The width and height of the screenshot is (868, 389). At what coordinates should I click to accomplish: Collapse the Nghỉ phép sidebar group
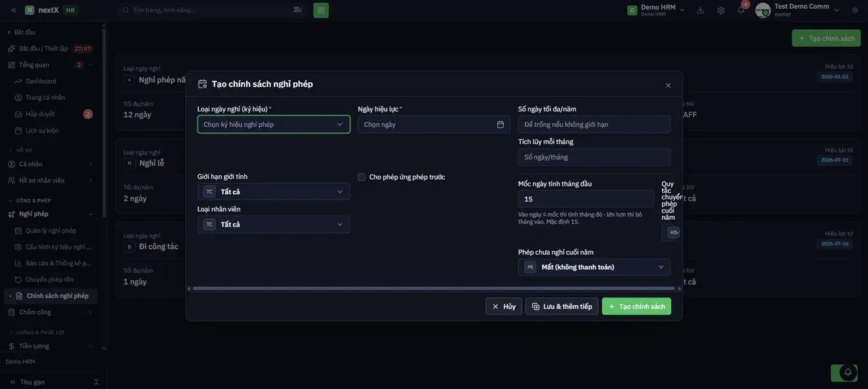click(91, 214)
